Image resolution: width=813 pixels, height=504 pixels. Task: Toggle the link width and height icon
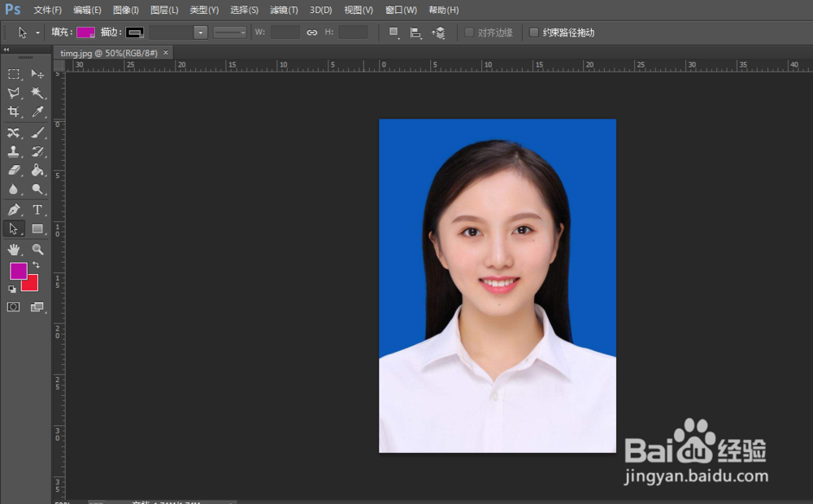(312, 33)
